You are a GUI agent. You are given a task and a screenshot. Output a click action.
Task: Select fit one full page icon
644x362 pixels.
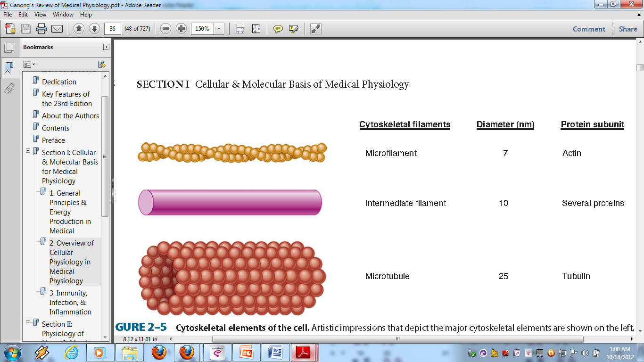(256, 29)
